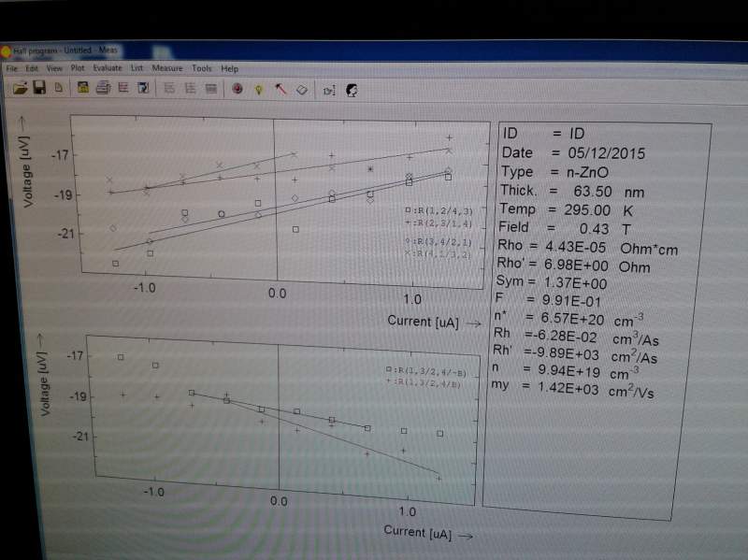Viewport: 748px width, 560px height.
Task: Click the Date value 05/12/2015
Action: [x=606, y=153]
